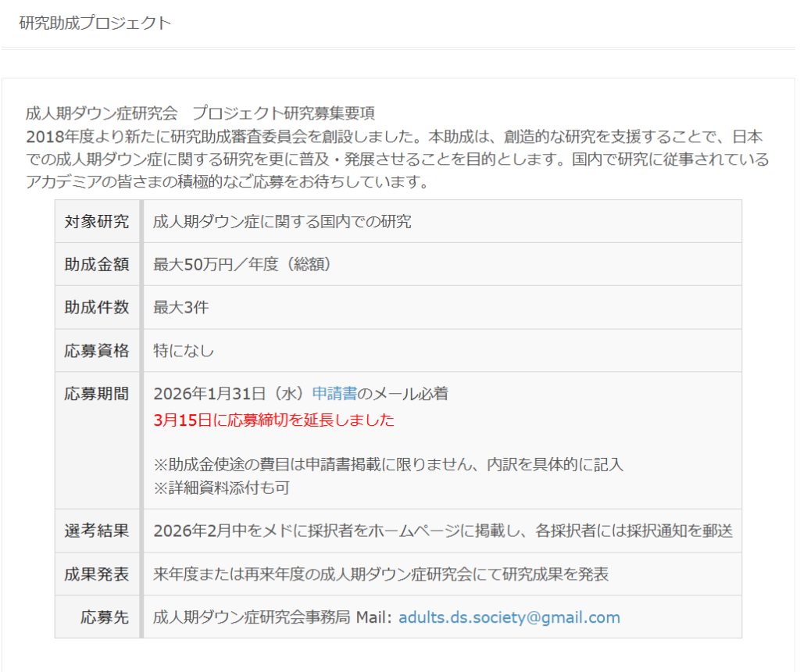Click the 応募先 row label
Viewport: 800px width, 672px height.
click(x=105, y=617)
